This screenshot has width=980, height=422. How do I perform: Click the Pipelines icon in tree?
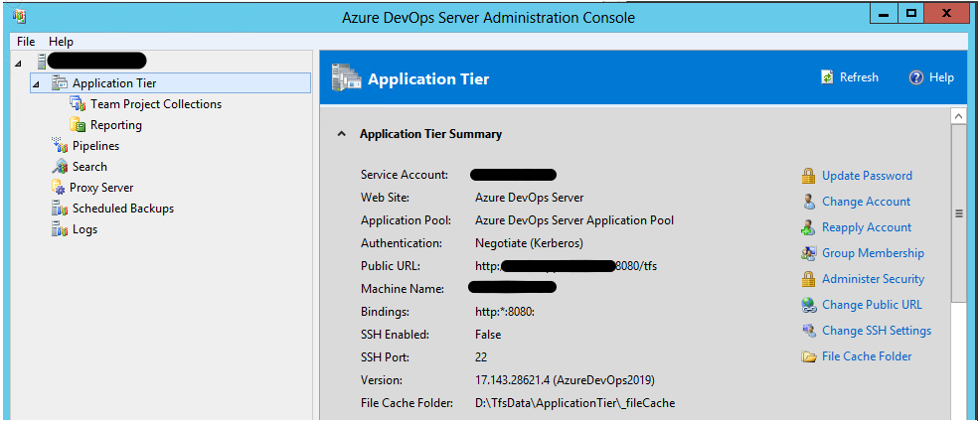tap(60, 145)
